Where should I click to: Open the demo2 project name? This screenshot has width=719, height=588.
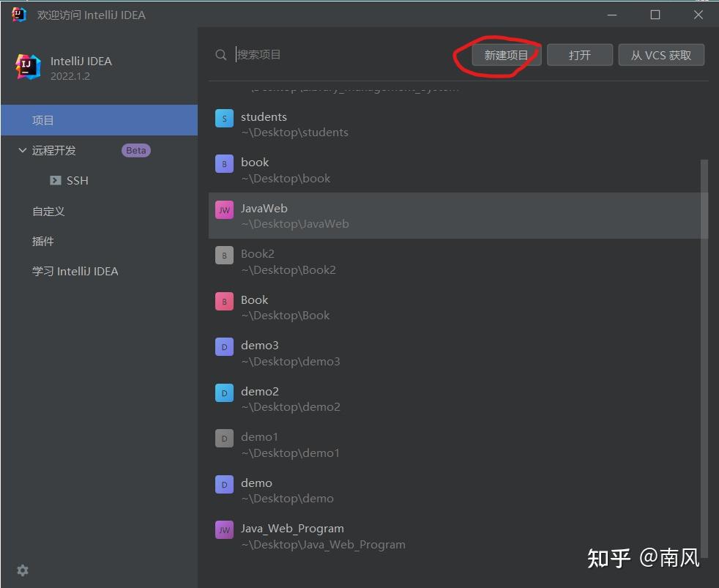click(x=259, y=391)
